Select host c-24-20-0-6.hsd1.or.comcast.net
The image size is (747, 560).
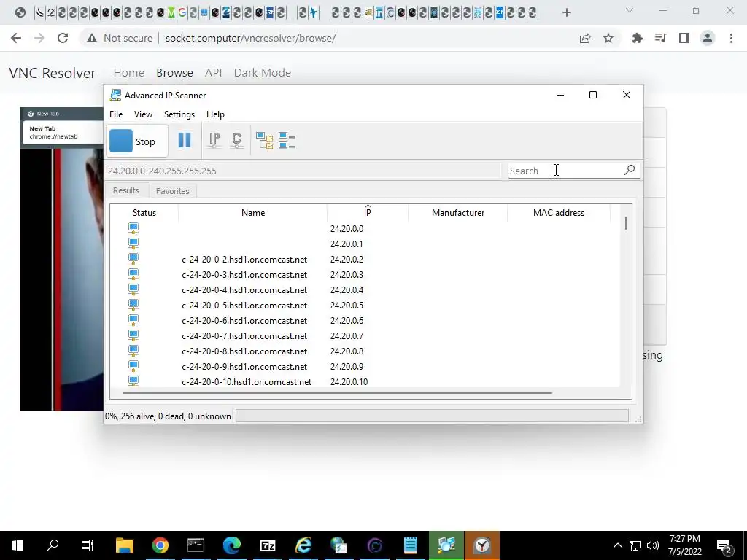pyautogui.click(x=244, y=321)
